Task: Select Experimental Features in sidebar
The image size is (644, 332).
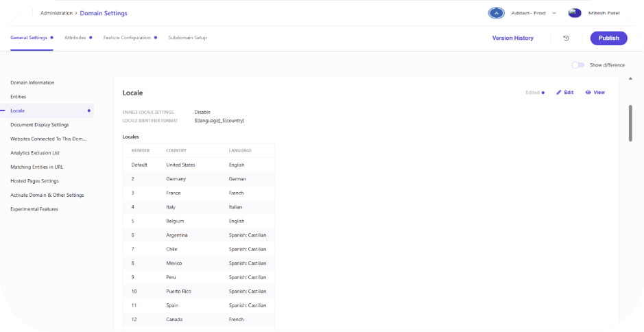Action: 34,209
